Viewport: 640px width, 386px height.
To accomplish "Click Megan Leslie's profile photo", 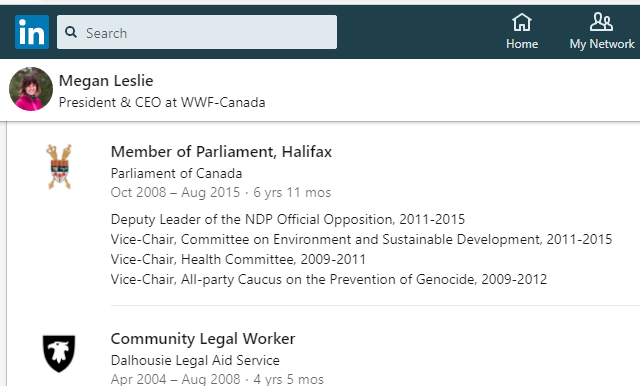I will [x=31, y=89].
